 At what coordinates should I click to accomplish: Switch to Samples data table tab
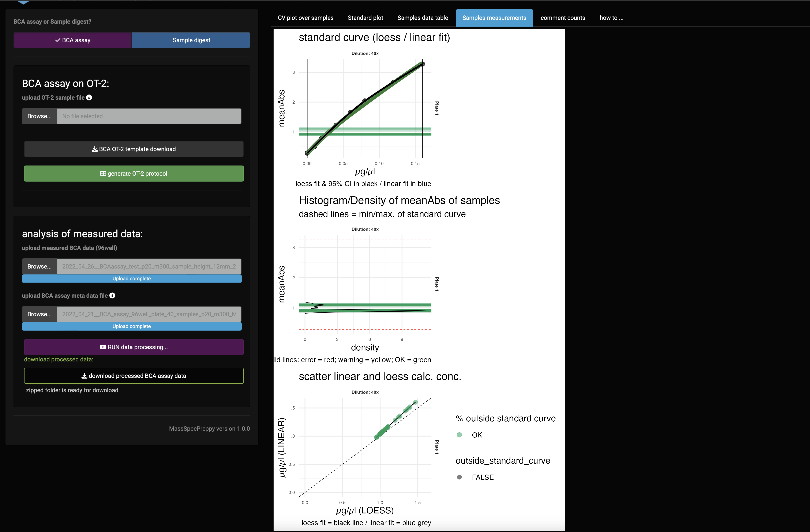[422, 18]
